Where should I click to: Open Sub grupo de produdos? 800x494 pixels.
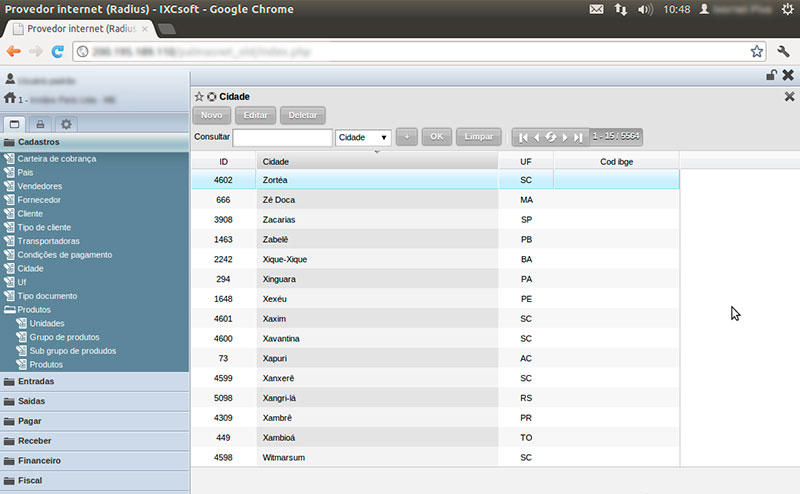coord(72,351)
